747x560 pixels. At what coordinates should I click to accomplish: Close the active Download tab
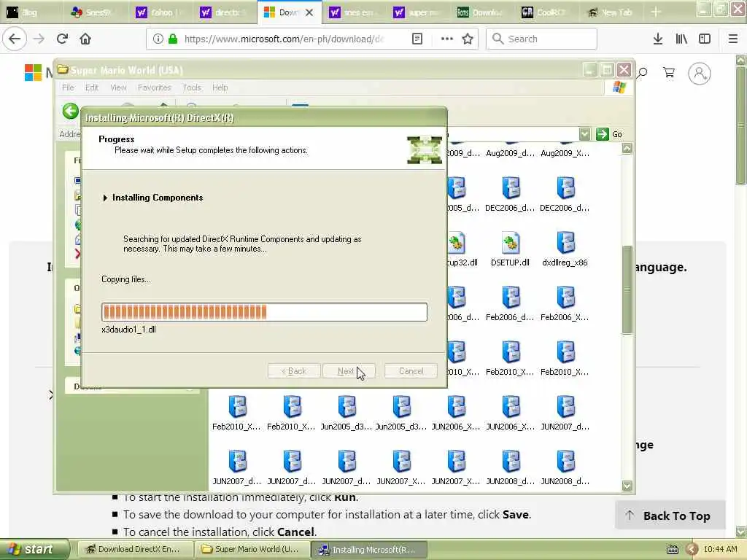pos(309,12)
